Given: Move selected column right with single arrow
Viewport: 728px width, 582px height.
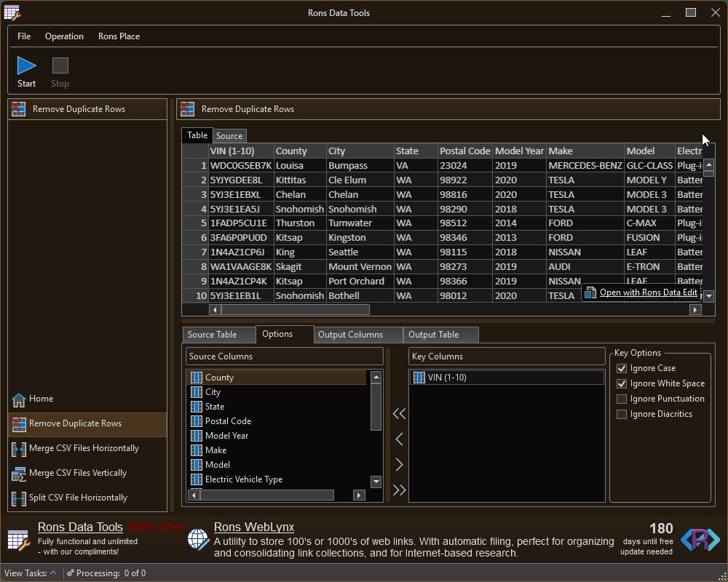Looking at the screenshot, I should tap(399, 465).
